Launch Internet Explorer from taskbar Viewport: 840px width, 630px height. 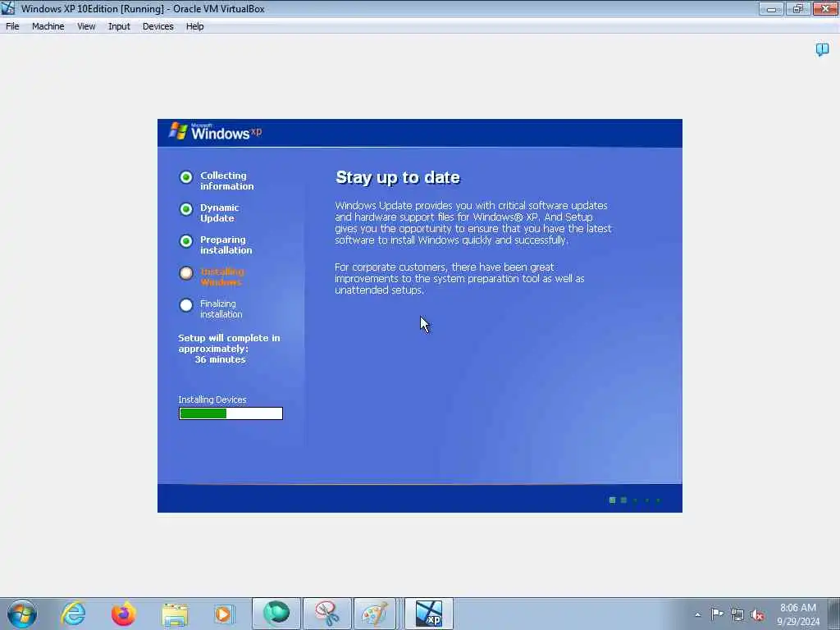(73, 614)
